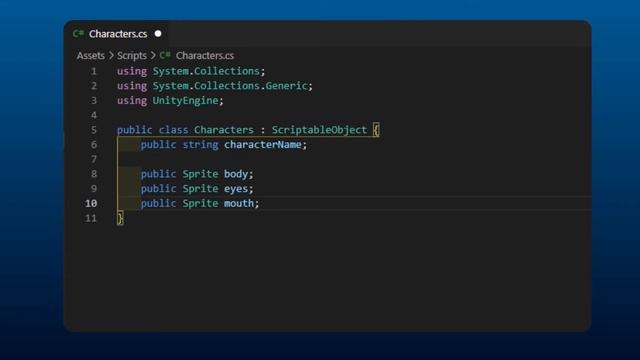Open the Characters.cs breadcrumb item

[x=205, y=56]
